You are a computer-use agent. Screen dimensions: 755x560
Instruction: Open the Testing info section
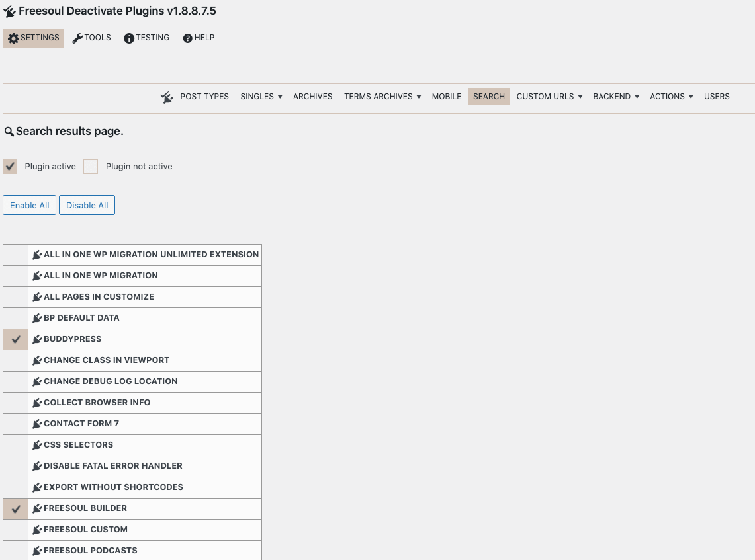pyautogui.click(x=130, y=38)
